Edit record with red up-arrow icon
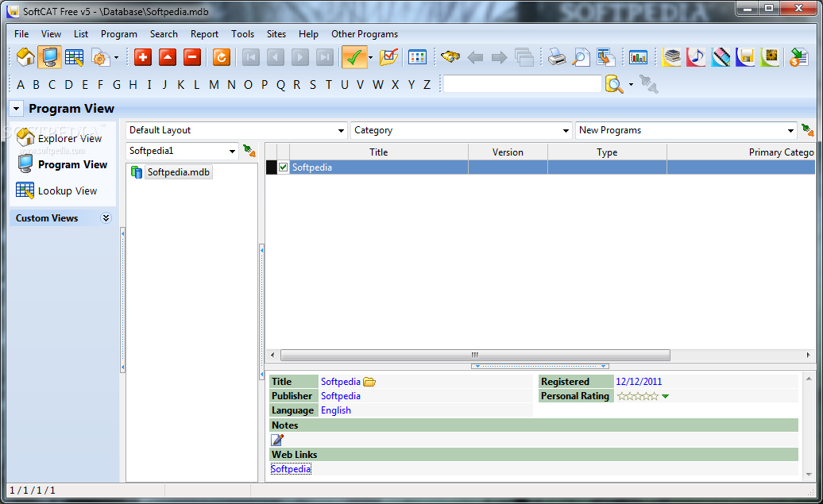 coord(168,57)
